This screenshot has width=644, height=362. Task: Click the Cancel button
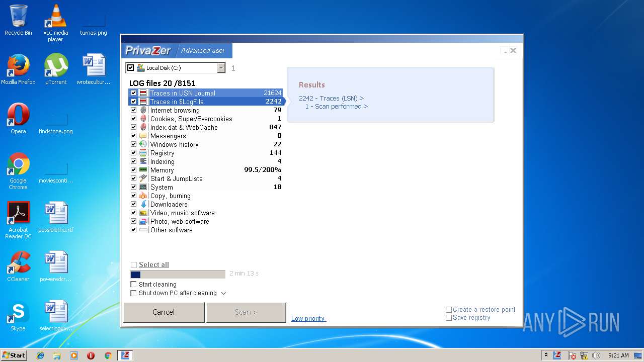click(x=164, y=312)
